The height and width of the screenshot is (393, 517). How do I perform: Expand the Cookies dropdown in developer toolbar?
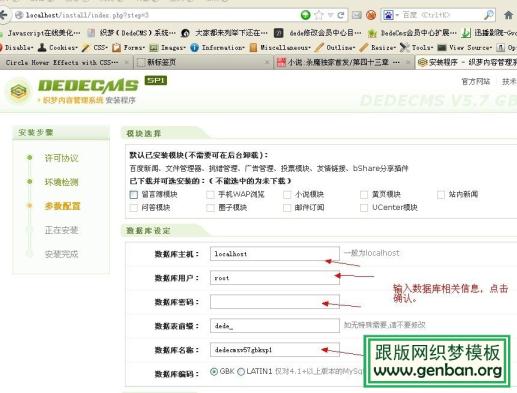tap(57, 48)
